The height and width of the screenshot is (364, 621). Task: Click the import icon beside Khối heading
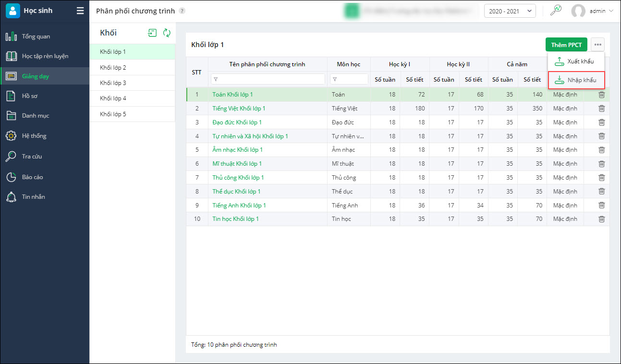(152, 33)
